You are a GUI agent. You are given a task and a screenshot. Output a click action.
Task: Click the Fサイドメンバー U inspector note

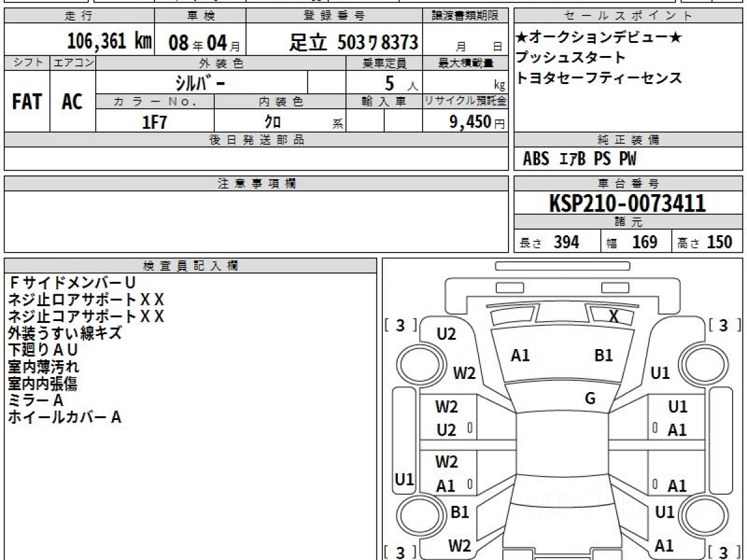[x=72, y=283]
